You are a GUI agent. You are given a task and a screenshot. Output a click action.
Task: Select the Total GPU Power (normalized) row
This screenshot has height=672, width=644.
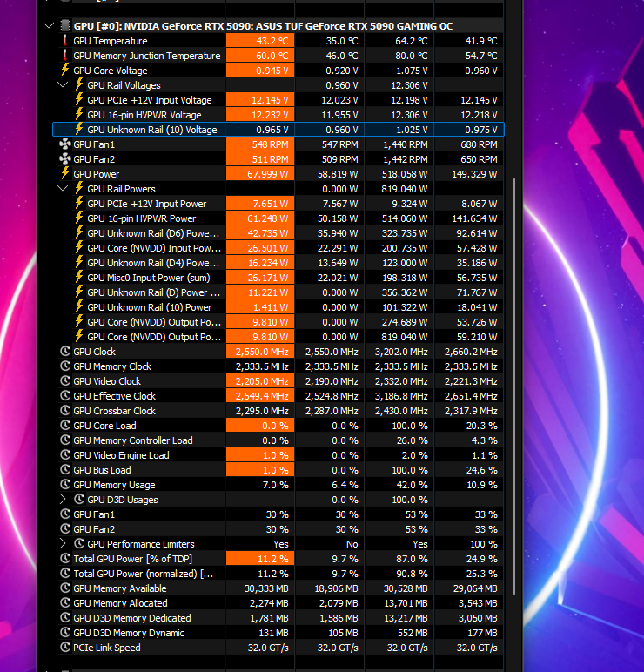pos(278,574)
